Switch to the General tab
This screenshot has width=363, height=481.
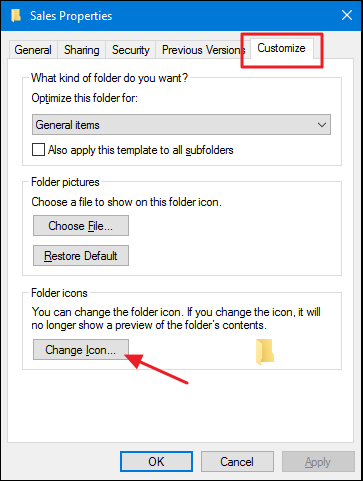coord(33,50)
